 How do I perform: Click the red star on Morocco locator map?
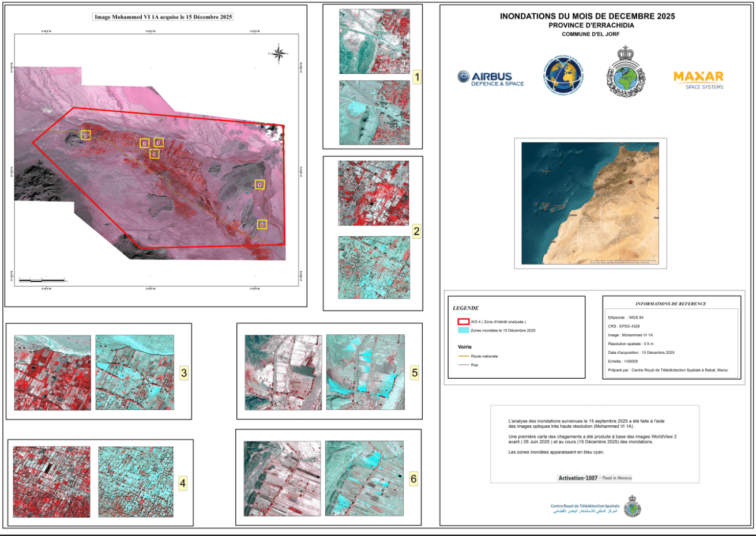(630, 183)
